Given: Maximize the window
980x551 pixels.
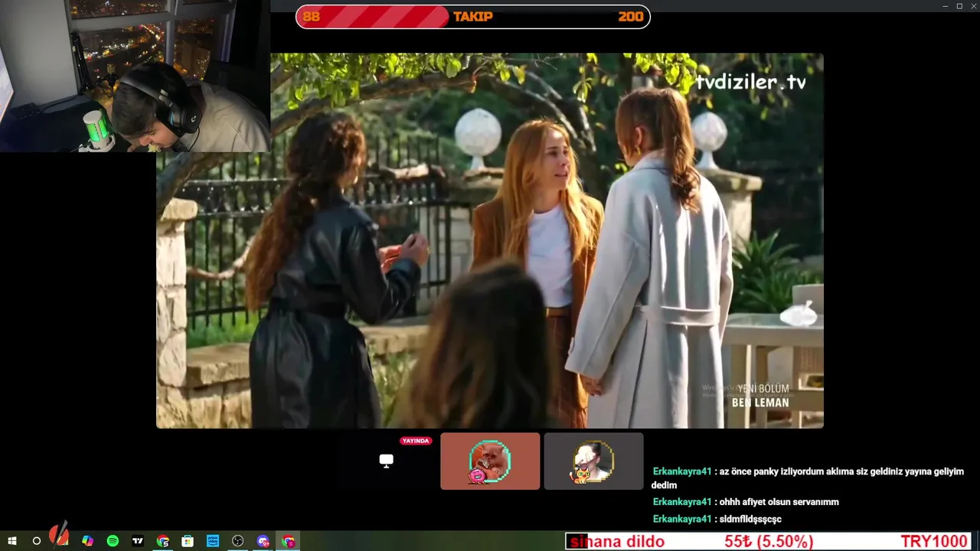Looking at the screenshot, I should pos(959,6).
